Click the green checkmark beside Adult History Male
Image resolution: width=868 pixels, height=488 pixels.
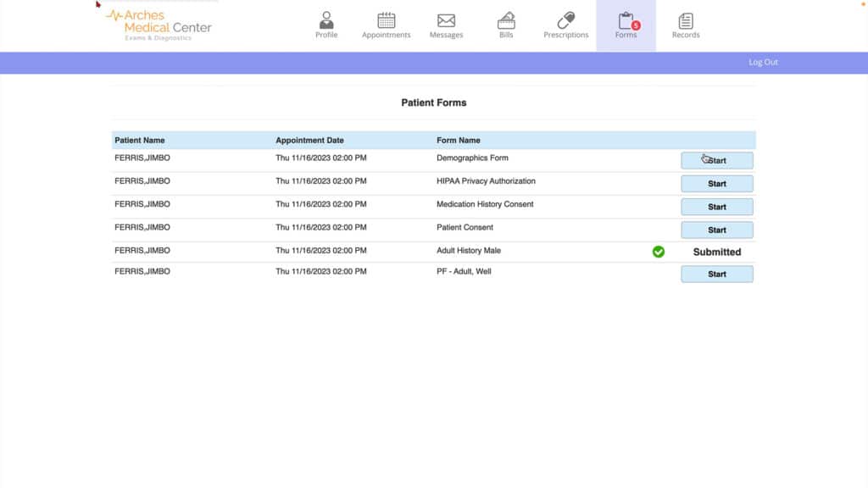tap(659, 251)
